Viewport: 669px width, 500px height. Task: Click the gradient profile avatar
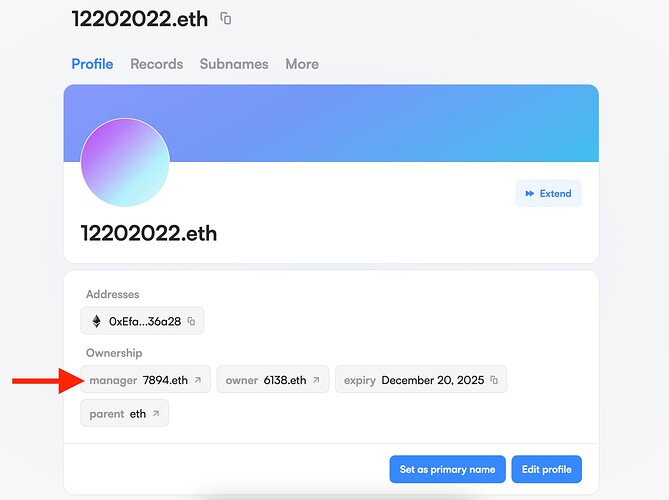(125, 162)
